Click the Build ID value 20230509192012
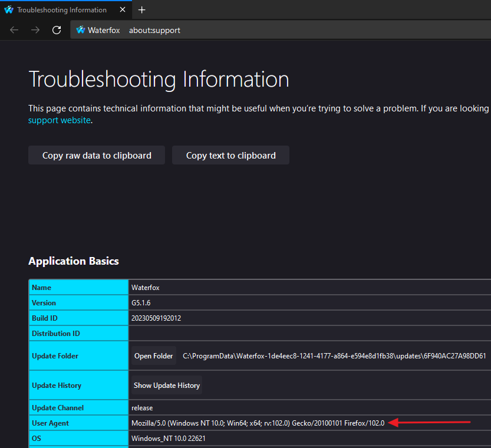 [x=156, y=318]
